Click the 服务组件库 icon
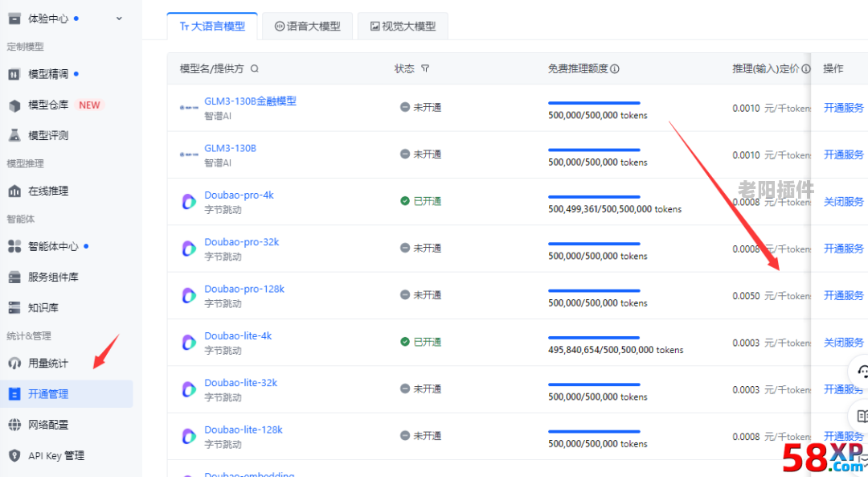868x477 pixels. (14, 277)
